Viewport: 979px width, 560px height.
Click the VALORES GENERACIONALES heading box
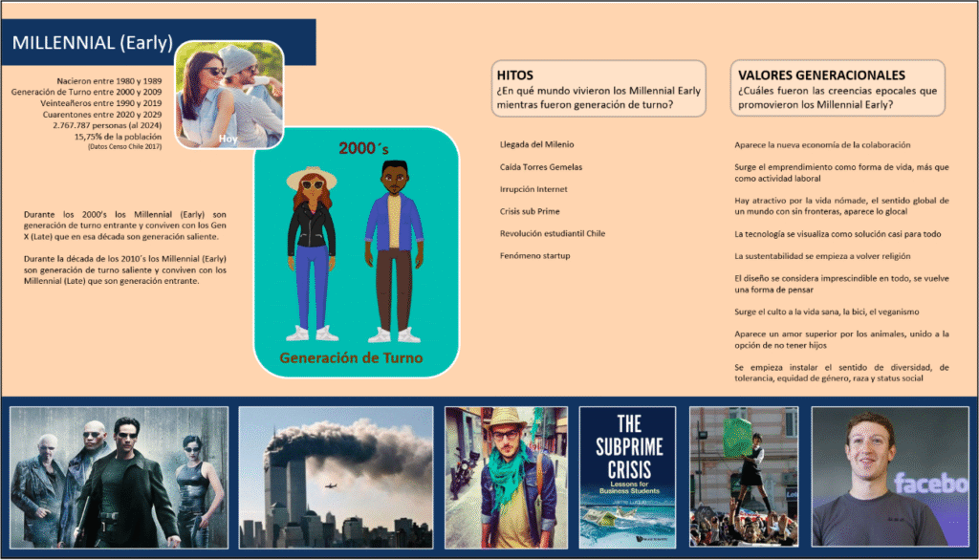838,89
